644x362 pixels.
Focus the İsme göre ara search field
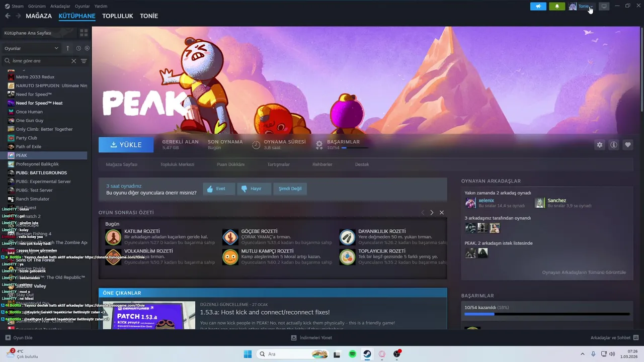[40, 61]
